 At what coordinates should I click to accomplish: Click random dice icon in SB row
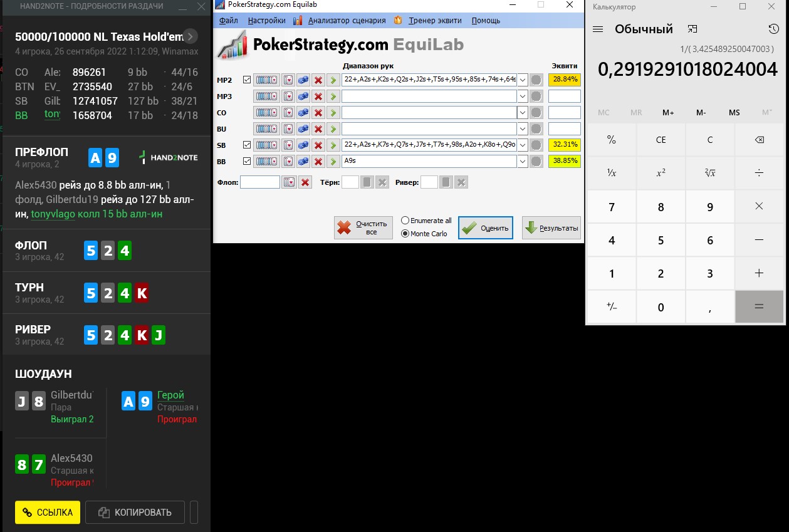pos(303,145)
